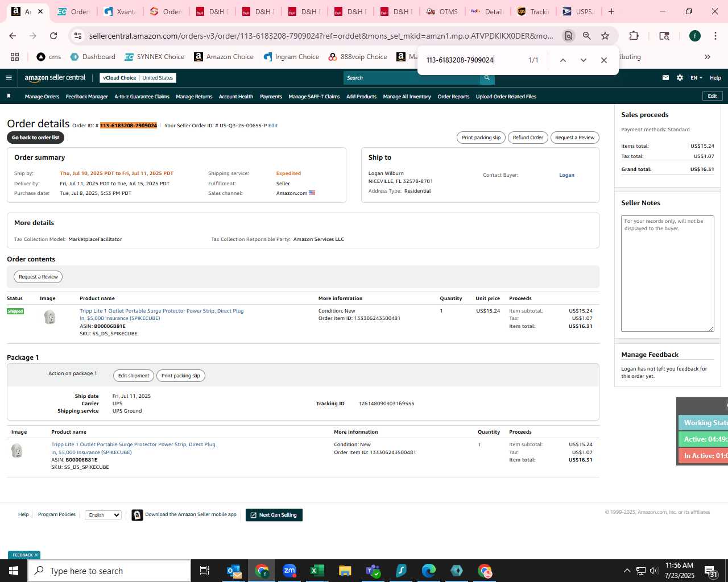Click the Next Gen Selling button
This screenshot has height=582, width=728.
pyautogui.click(x=274, y=515)
